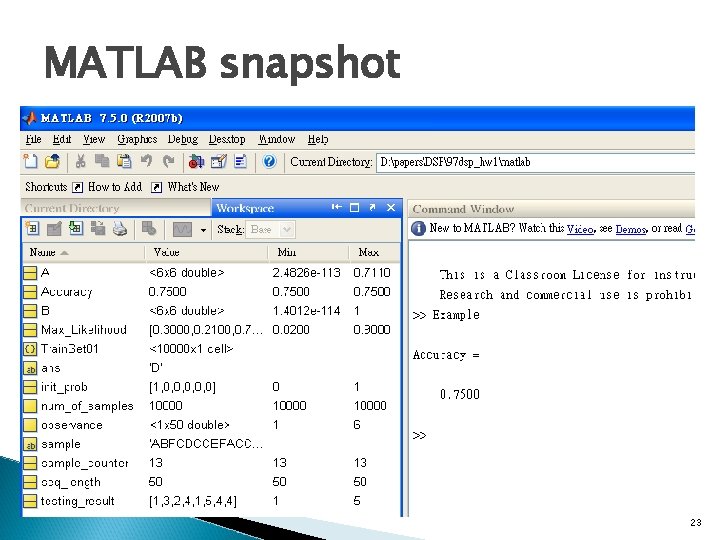Click the What's New shortcut label
This screenshot has width=720, height=540.
pos(193,187)
